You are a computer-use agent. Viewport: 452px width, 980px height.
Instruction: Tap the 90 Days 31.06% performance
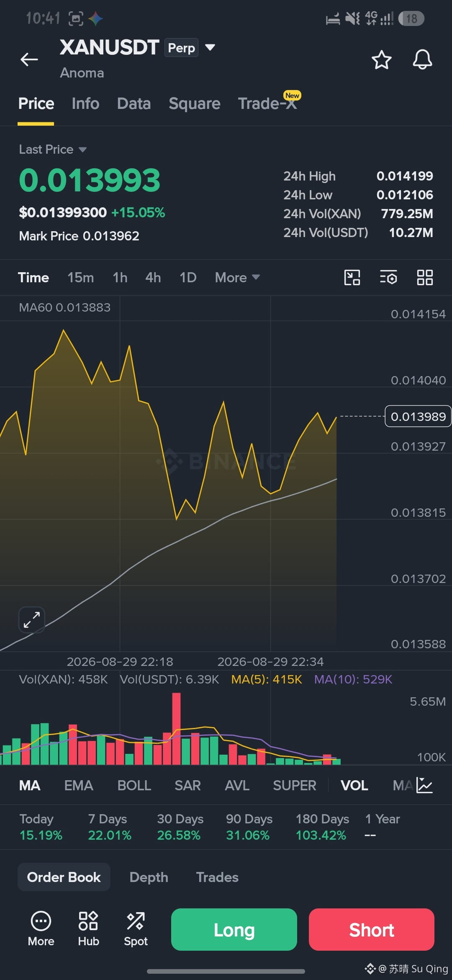pos(249,827)
